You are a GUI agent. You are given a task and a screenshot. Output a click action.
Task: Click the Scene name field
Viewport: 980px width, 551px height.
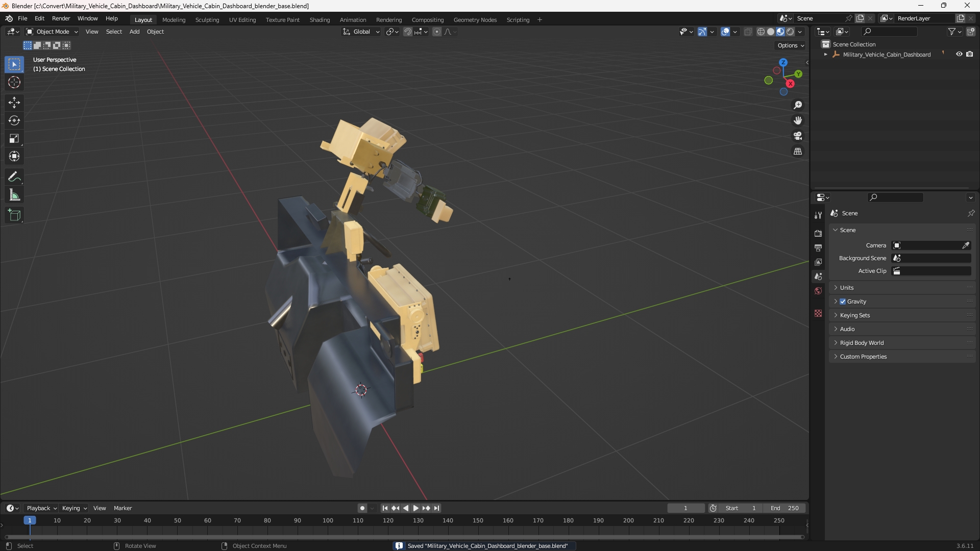pos(820,18)
